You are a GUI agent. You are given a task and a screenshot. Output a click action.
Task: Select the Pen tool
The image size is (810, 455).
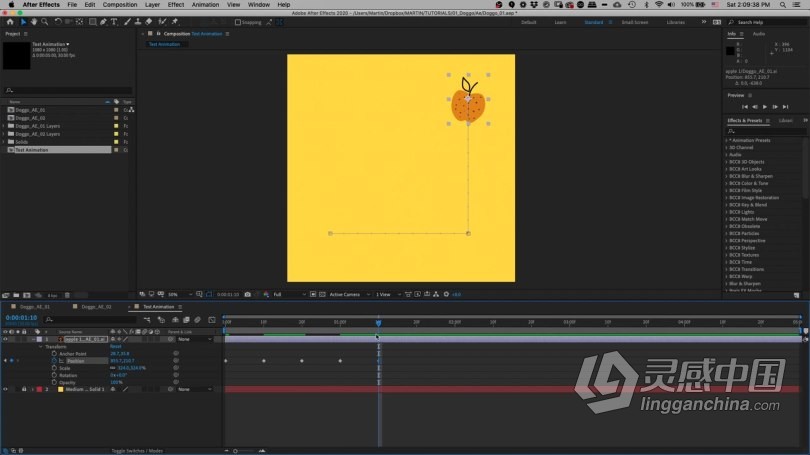pyautogui.click(x=103, y=22)
